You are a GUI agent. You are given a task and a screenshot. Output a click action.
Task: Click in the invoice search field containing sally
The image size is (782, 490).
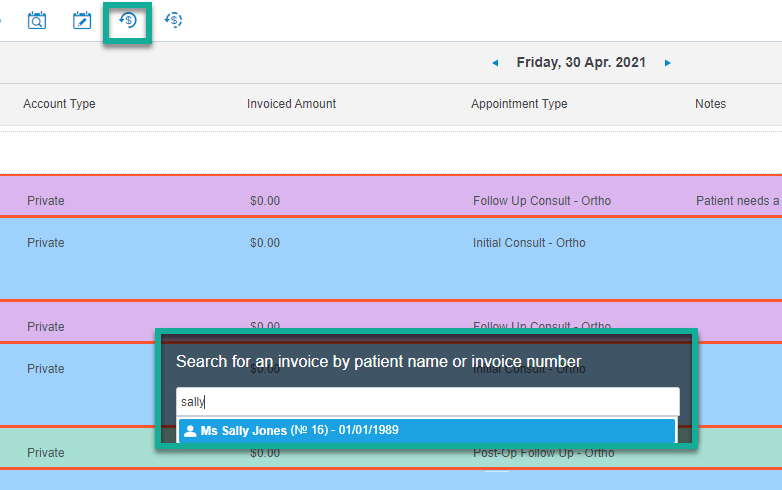click(428, 402)
